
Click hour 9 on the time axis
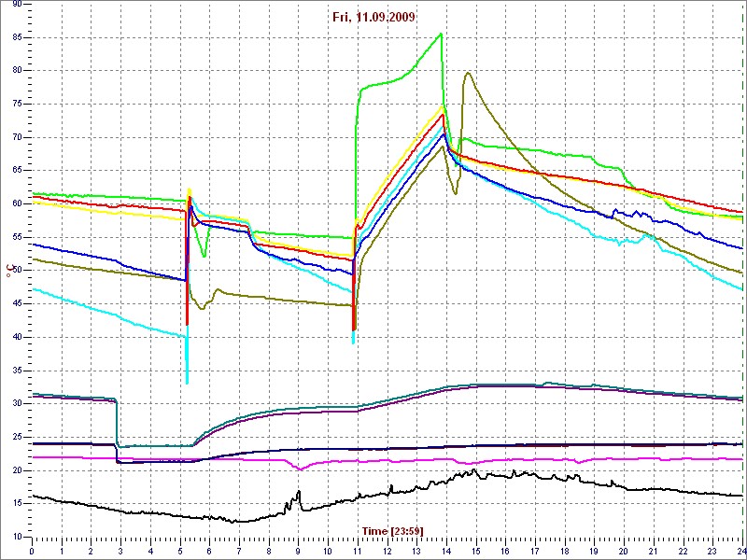tap(298, 551)
